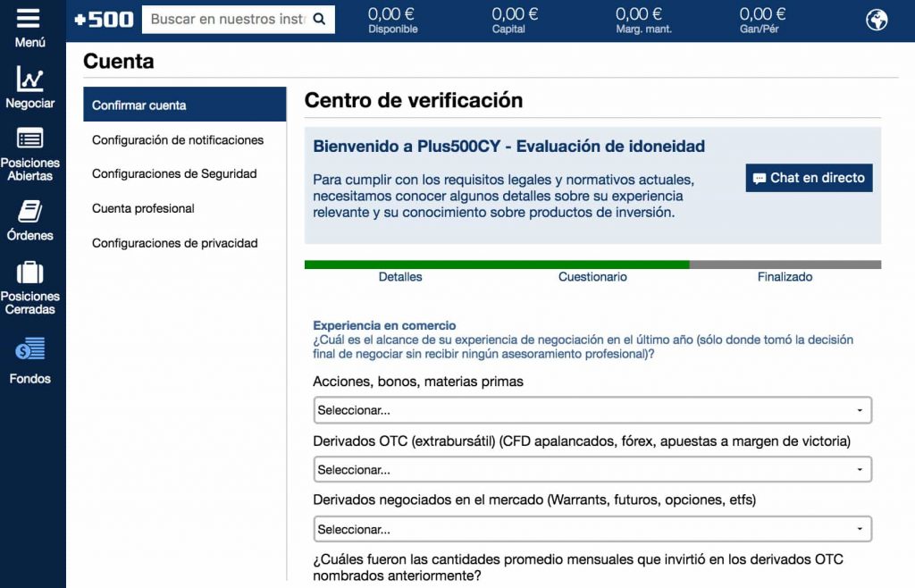Click the chat bubble icon
This screenshot has height=588, width=915.
[760, 177]
